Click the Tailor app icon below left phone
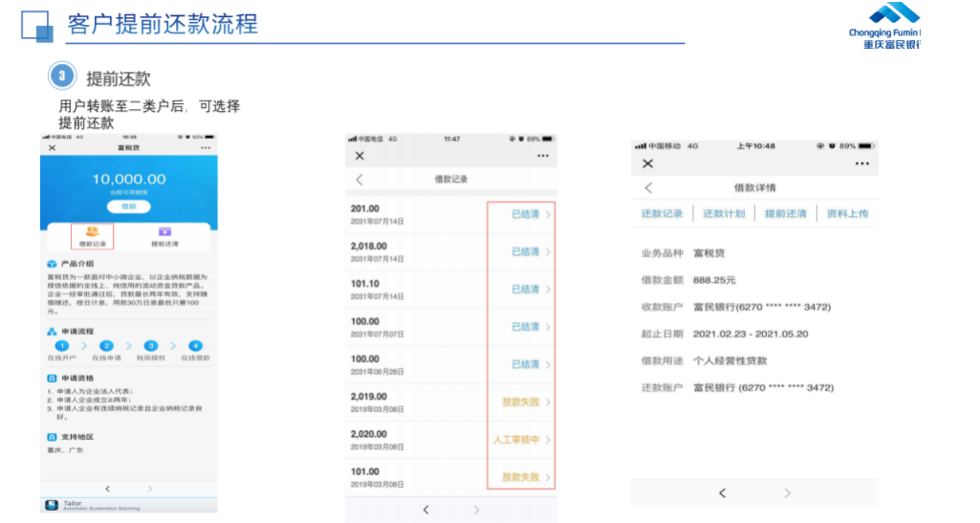The height and width of the screenshot is (523, 980). tap(52, 505)
